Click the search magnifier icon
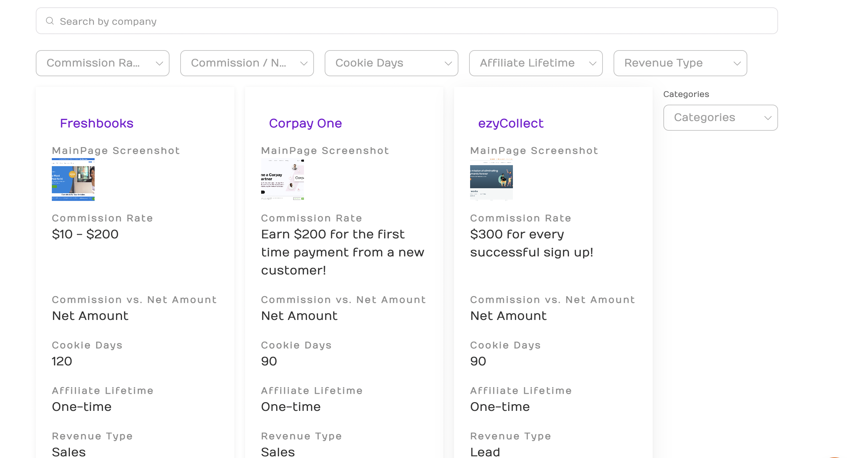868x458 pixels. coord(50,21)
